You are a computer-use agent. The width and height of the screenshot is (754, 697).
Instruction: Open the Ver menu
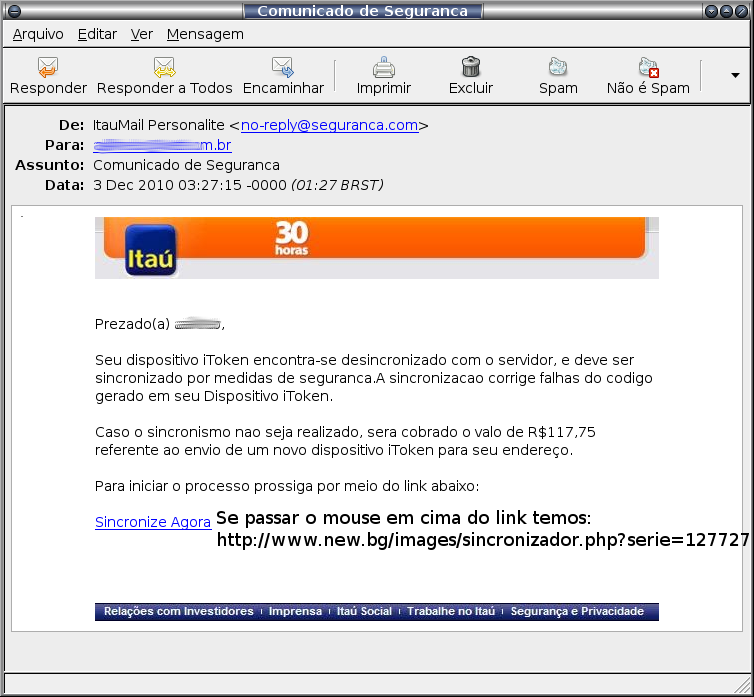pos(141,34)
